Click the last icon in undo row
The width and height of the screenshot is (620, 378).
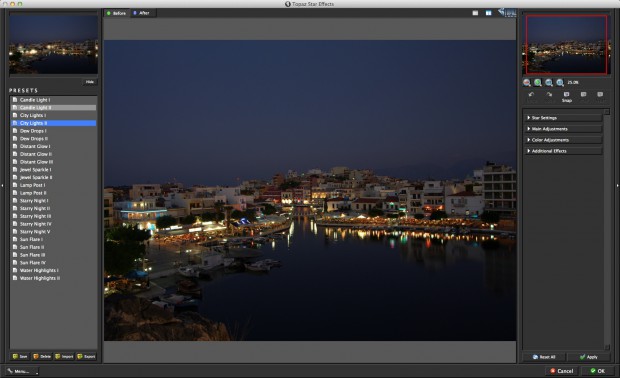tap(600, 94)
